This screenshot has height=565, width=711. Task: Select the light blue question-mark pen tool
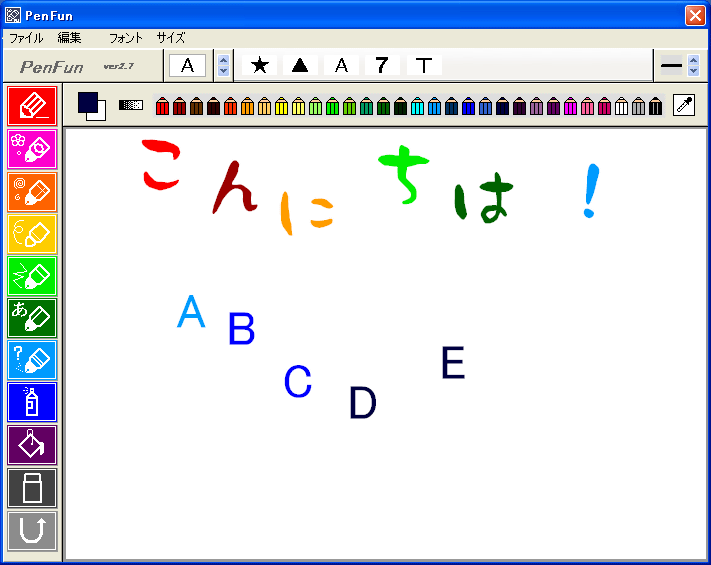pyautogui.click(x=32, y=360)
